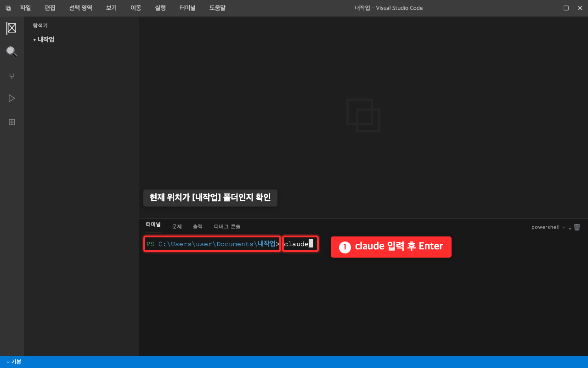Open the 실행 menu

(160, 8)
